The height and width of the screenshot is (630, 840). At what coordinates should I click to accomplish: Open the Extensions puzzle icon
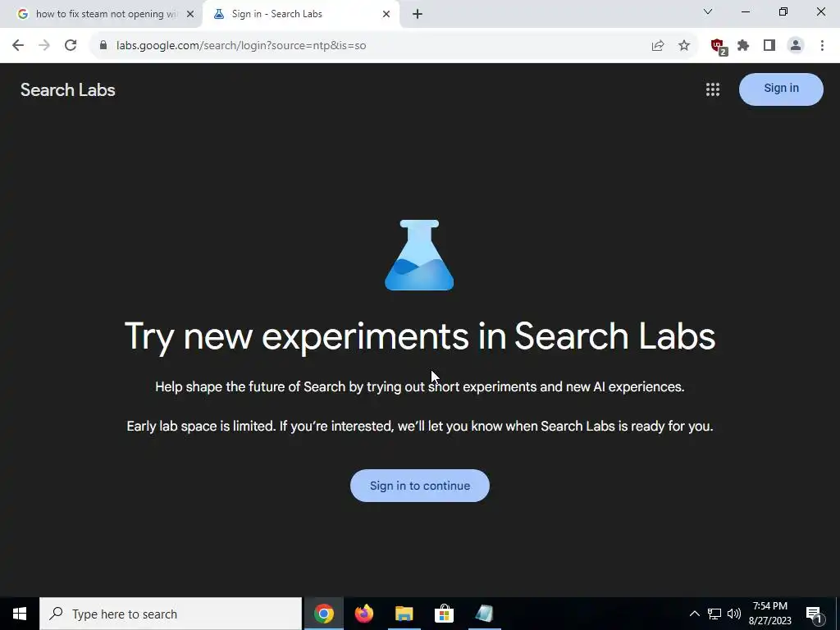pos(743,46)
